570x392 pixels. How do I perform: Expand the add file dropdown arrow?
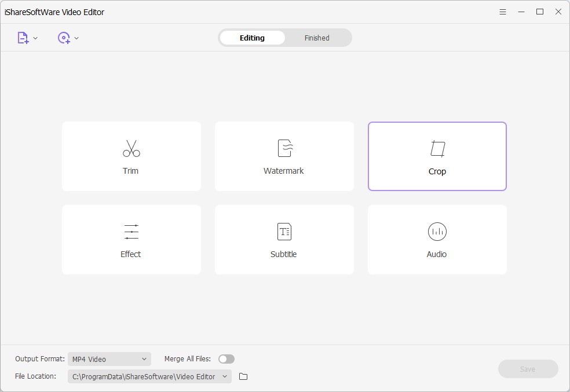35,39
